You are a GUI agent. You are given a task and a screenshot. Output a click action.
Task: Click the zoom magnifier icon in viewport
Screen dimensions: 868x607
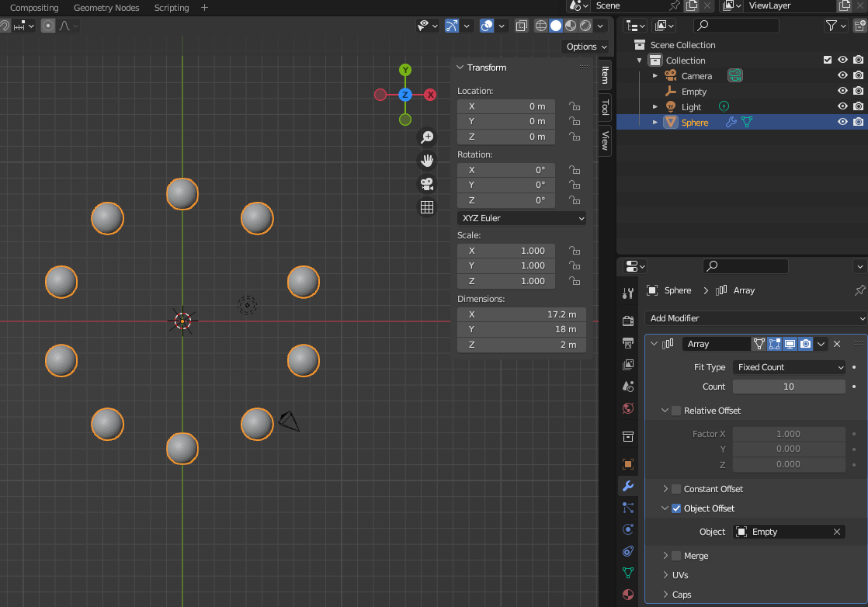(426, 137)
